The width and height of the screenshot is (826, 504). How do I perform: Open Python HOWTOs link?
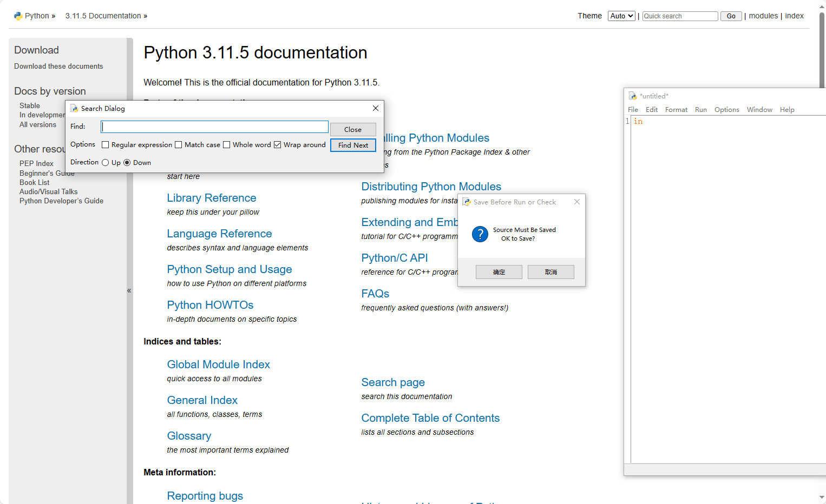(210, 305)
